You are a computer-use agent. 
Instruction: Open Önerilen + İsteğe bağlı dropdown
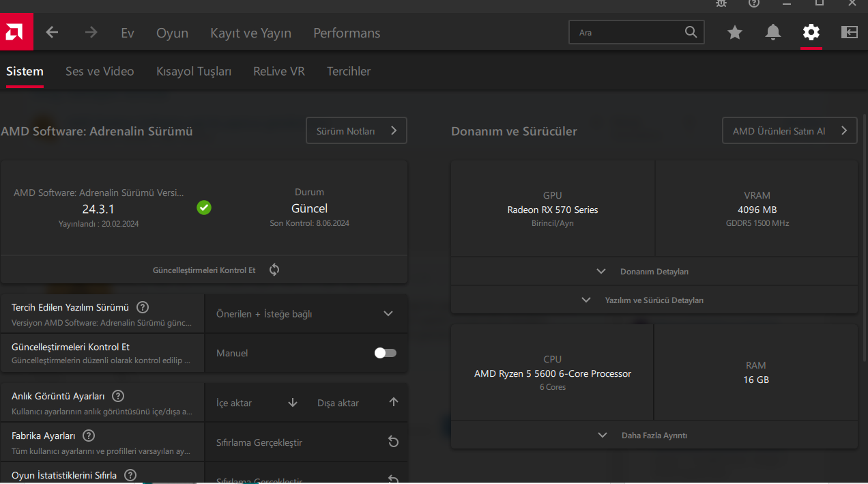click(x=306, y=313)
